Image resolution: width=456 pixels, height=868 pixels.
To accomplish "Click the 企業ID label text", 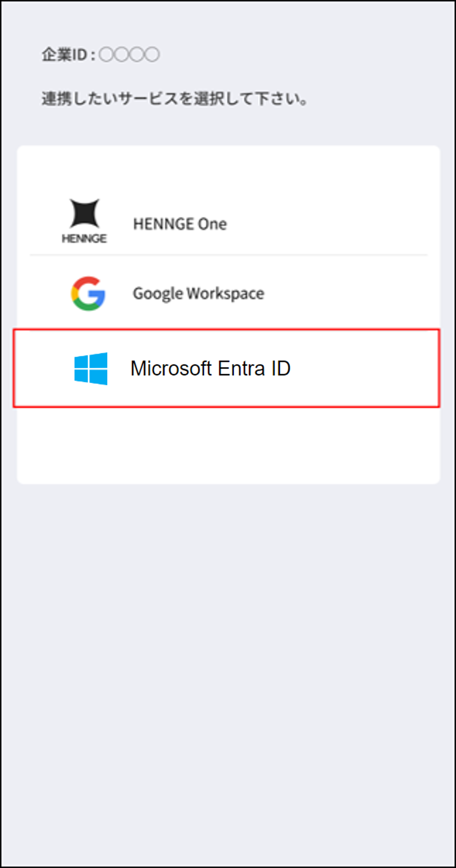I will point(64,55).
